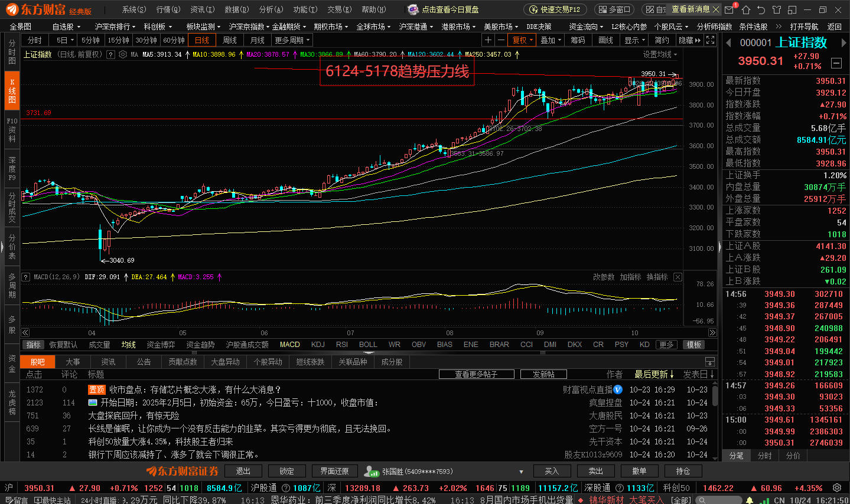Open 分时成交 in left sidebar
This screenshot has height=504, width=850.
pos(12,207)
